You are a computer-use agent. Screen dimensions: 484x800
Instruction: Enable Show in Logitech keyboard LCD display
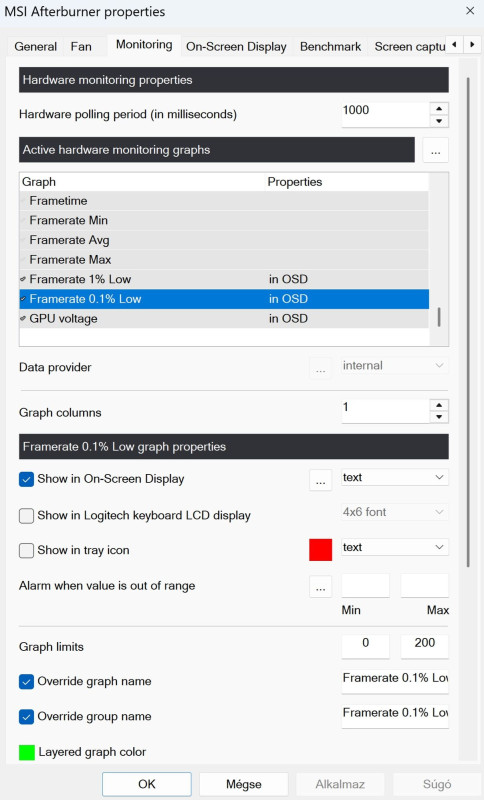(x=27, y=516)
